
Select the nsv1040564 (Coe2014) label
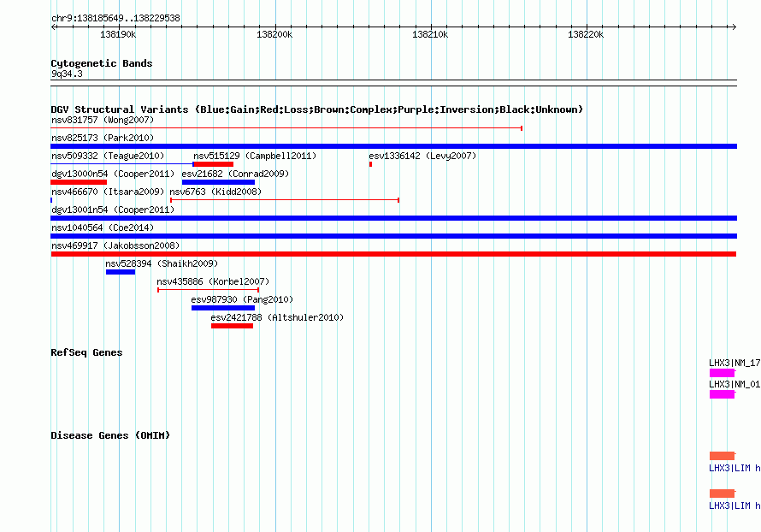[103, 228]
